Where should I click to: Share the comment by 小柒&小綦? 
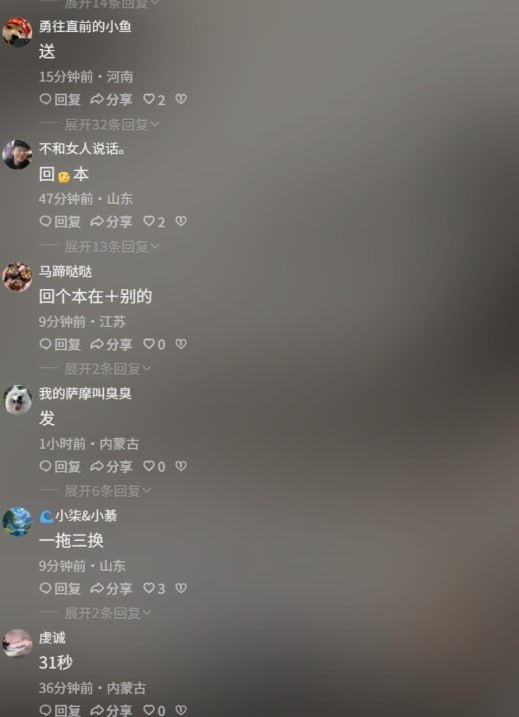tap(111, 588)
